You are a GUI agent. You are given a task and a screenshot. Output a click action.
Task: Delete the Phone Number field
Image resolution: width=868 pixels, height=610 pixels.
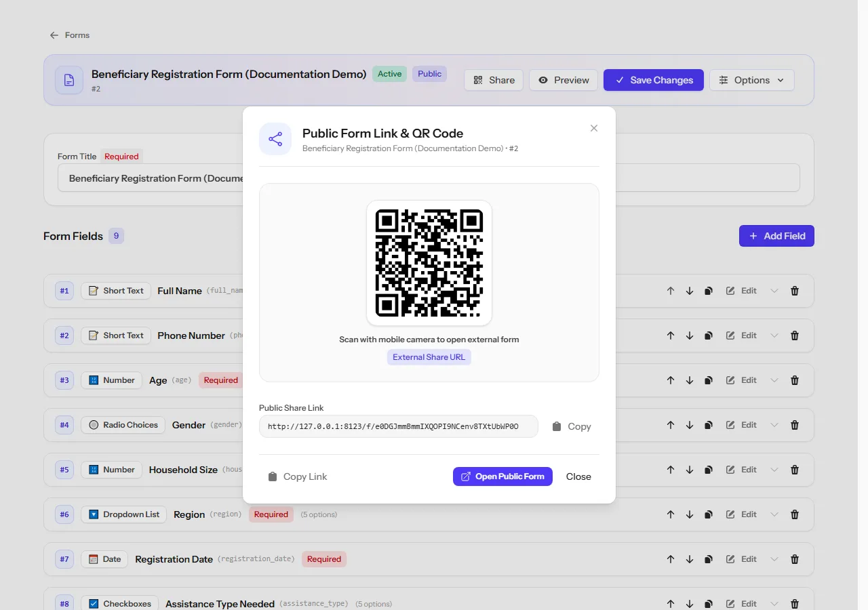[795, 335]
